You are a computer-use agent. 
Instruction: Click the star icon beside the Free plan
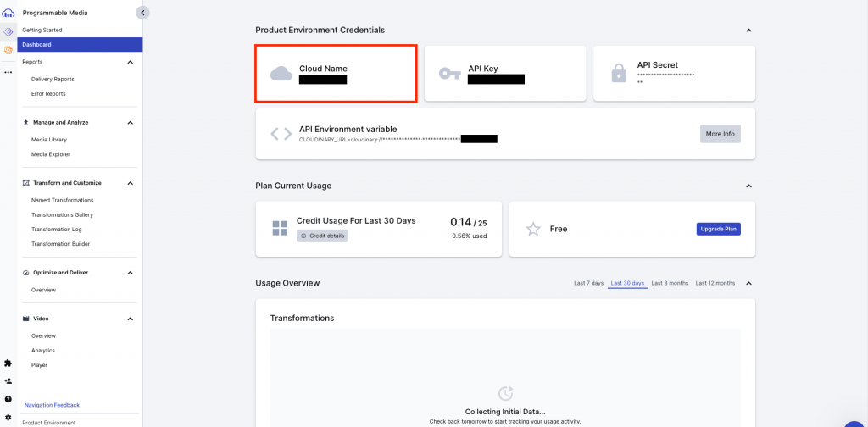(x=533, y=229)
